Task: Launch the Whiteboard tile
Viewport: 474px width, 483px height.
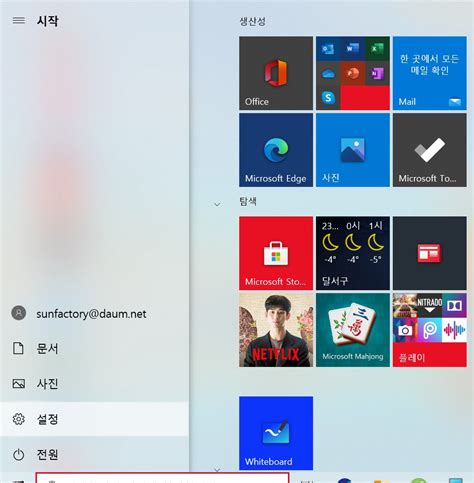Action: tap(276, 433)
